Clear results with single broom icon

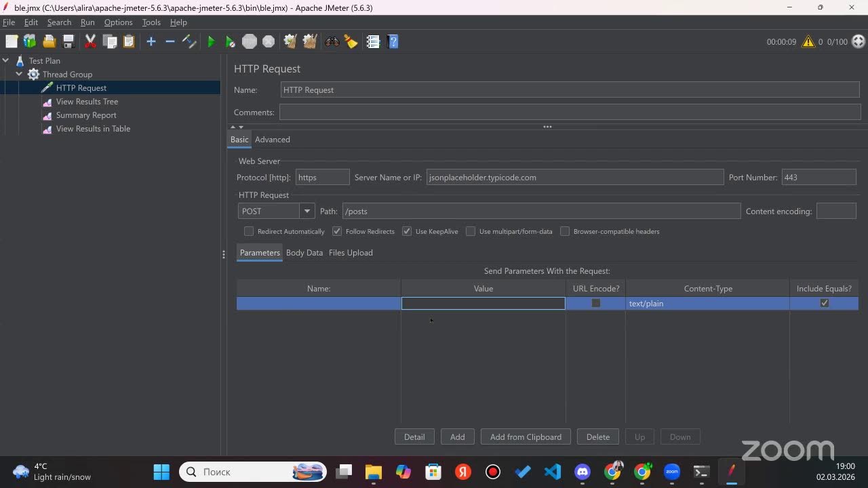tap(290, 41)
